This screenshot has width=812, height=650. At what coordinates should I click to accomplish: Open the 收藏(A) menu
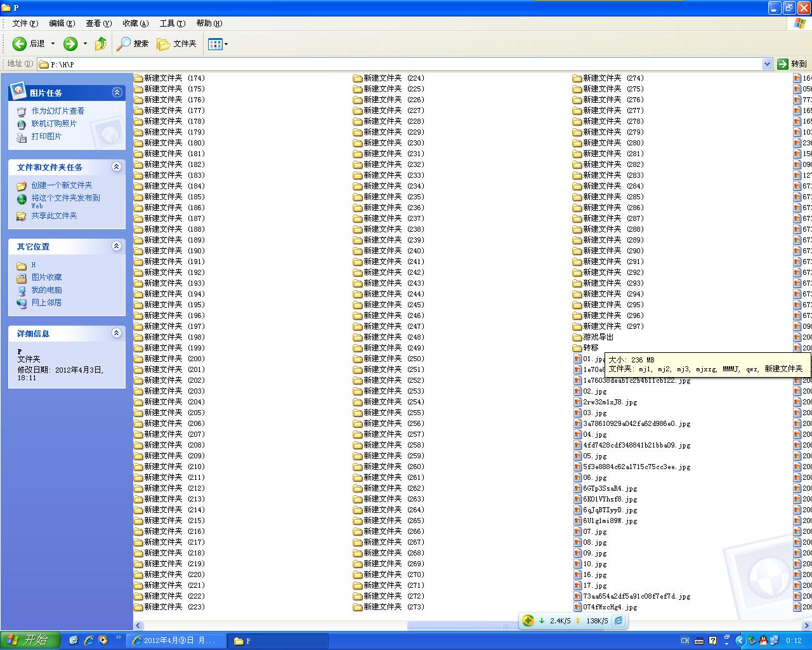point(136,23)
